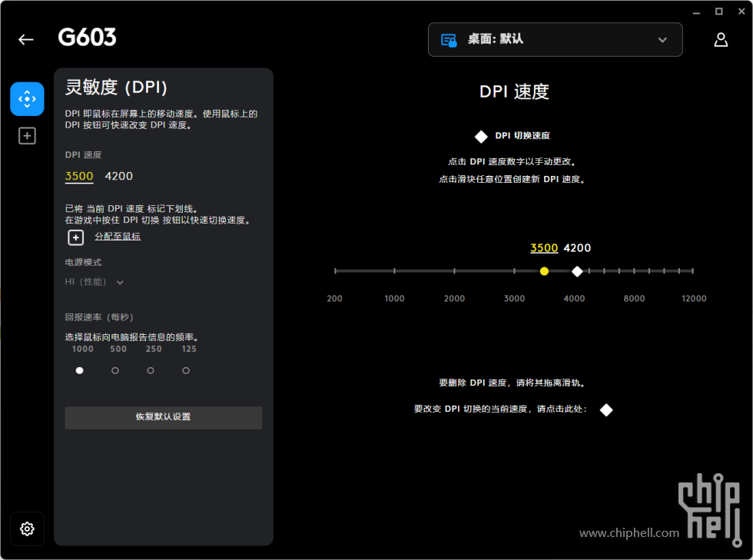Click the slider track at the 8000 tick
Viewport: 753px width, 560px height.
point(634,271)
